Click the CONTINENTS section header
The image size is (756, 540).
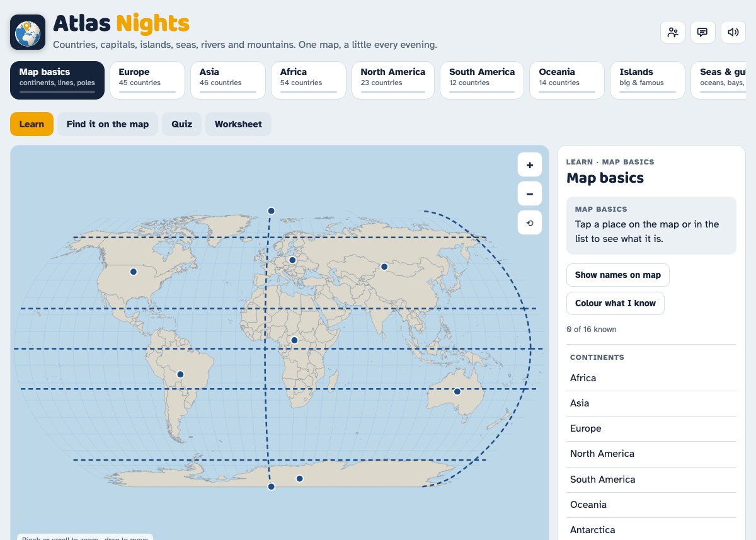coord(597,357)
